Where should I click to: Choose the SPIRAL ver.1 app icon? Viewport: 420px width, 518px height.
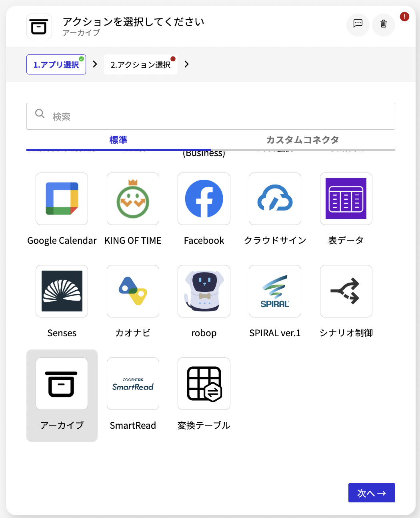(x=275, y=291)
